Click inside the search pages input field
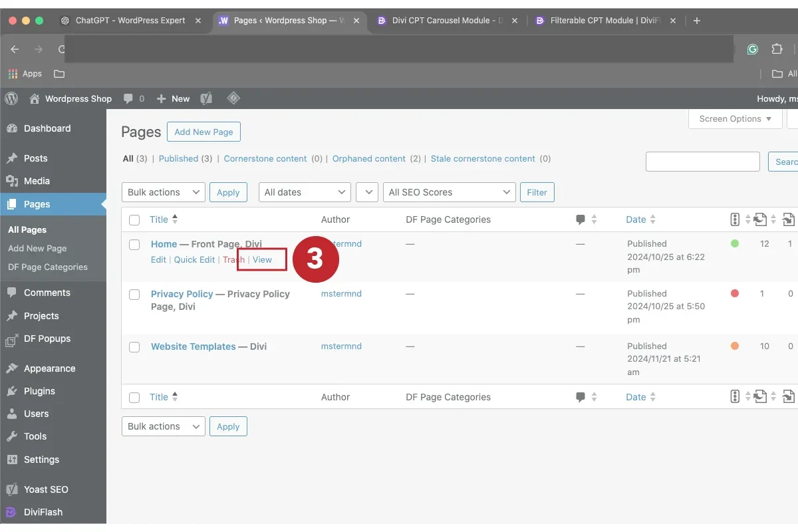Viewport: 798px width, 532px height. (x=702, y=161)
